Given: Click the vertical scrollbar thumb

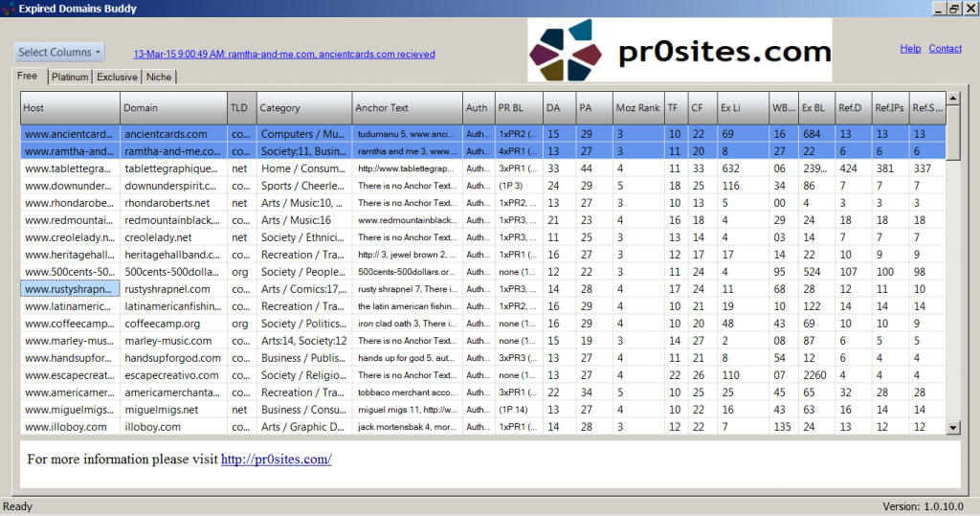Looking at the screenshot, I should (953, 133).
